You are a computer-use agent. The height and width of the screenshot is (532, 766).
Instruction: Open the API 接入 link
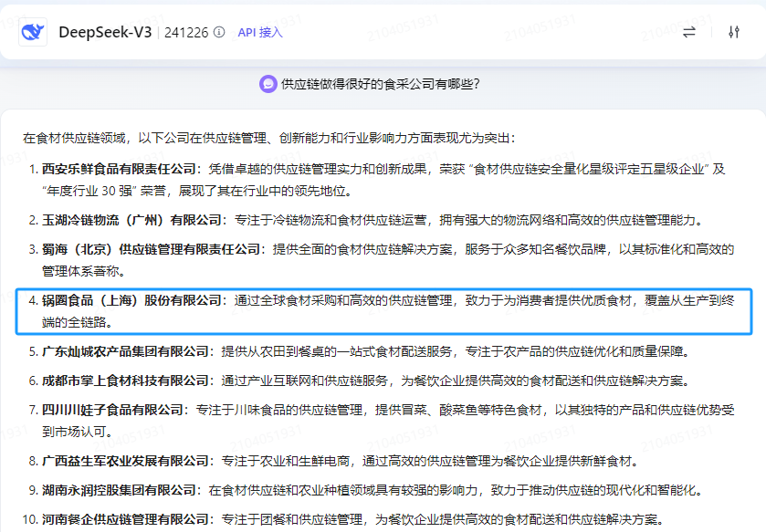point(260,33)
